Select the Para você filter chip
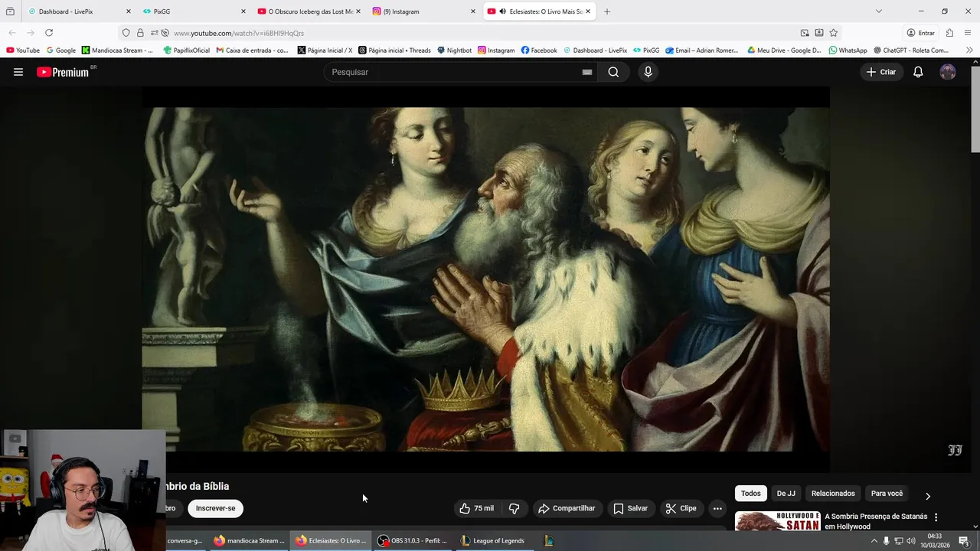Image resolution: width=980 pixels, height=551 pixels. coord(887,494)
